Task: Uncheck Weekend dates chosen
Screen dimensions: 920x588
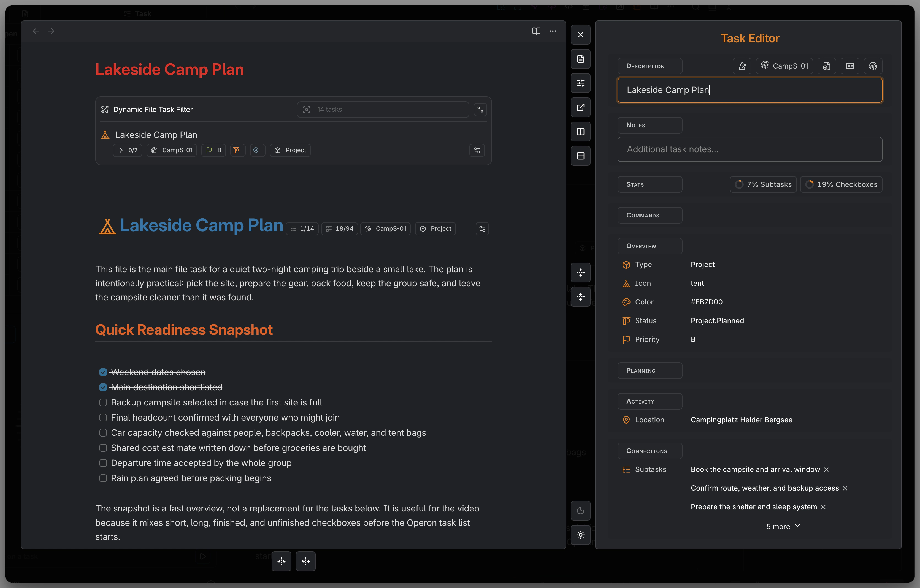Action: coord(103,372)
